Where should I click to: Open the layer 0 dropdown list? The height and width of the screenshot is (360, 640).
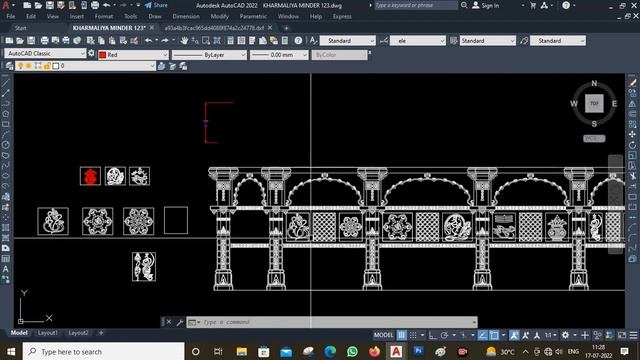point(85,66)
